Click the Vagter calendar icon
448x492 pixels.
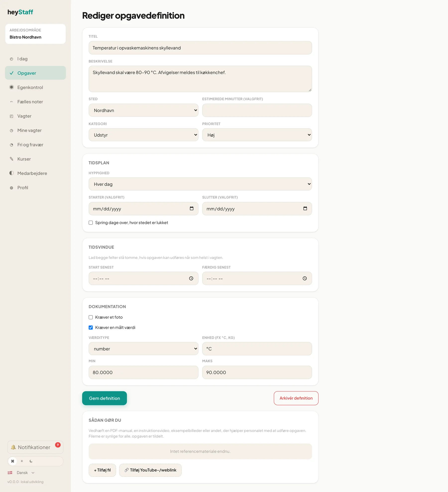(x=11, y=116)
